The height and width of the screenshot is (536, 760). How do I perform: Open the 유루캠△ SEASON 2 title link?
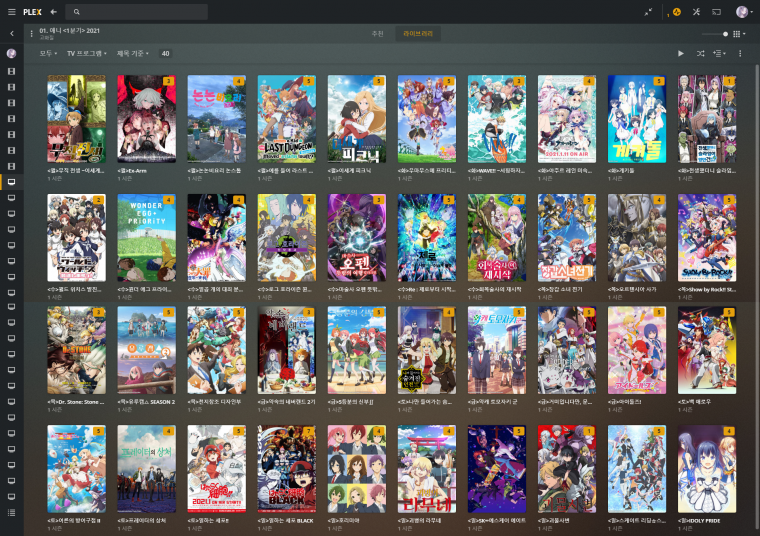(x=146, y=402)
